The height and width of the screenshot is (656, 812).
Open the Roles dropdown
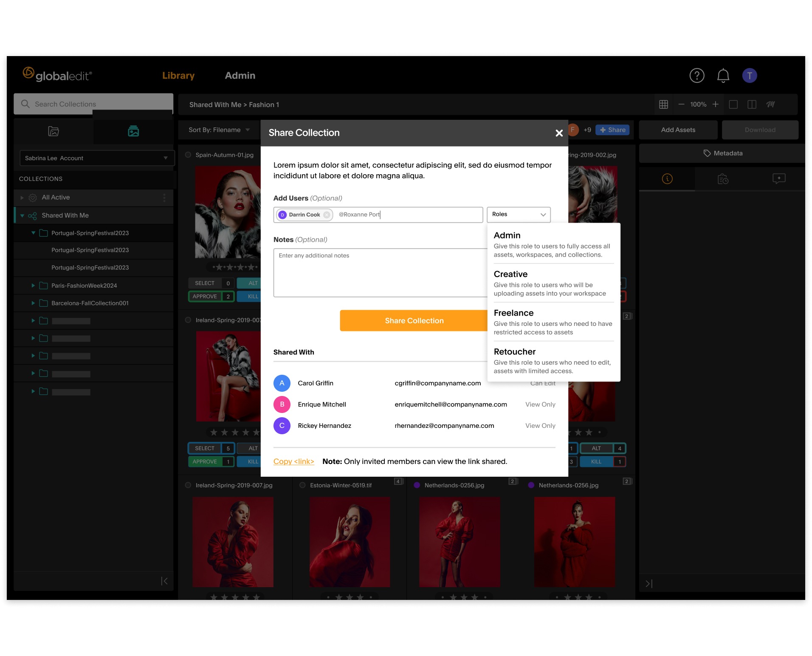tap(519, 215)
